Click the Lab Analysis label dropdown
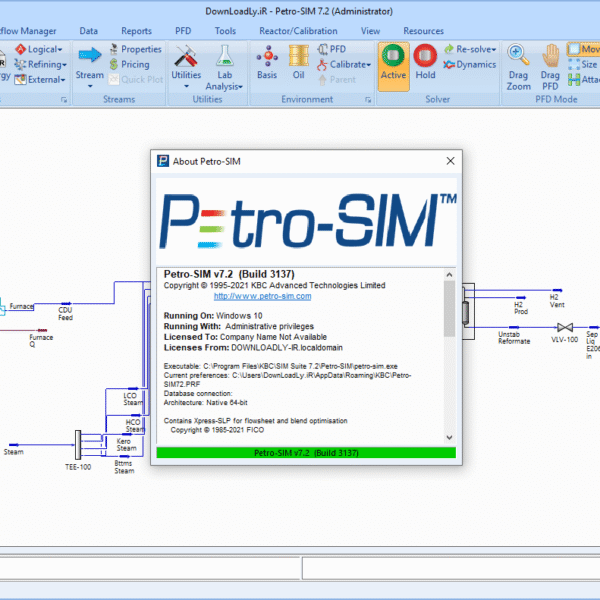This screenshot has height=600, width=600. pyautogui.click(x=224, y=81)
